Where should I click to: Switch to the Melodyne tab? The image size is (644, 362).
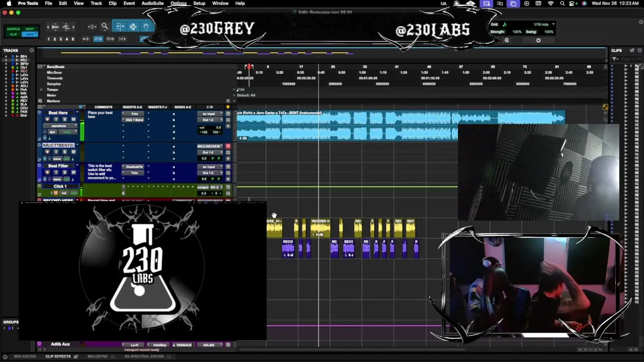98,356
